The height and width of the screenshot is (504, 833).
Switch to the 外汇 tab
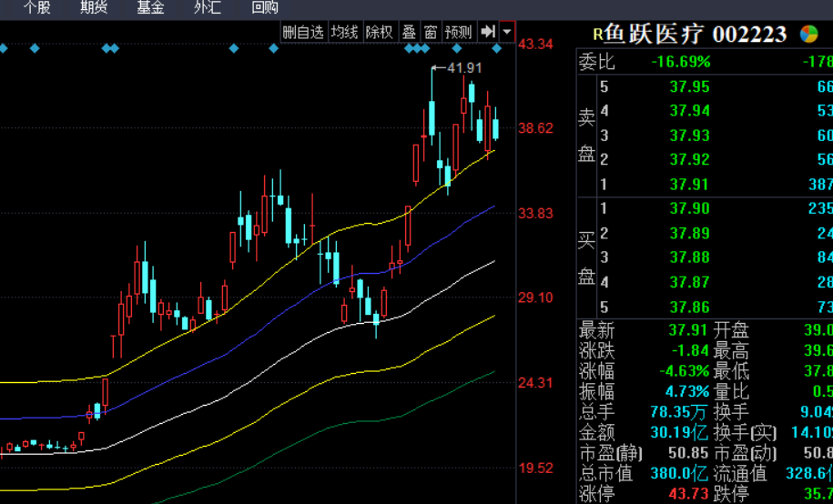pyautogui.click(x=208, y=7)
